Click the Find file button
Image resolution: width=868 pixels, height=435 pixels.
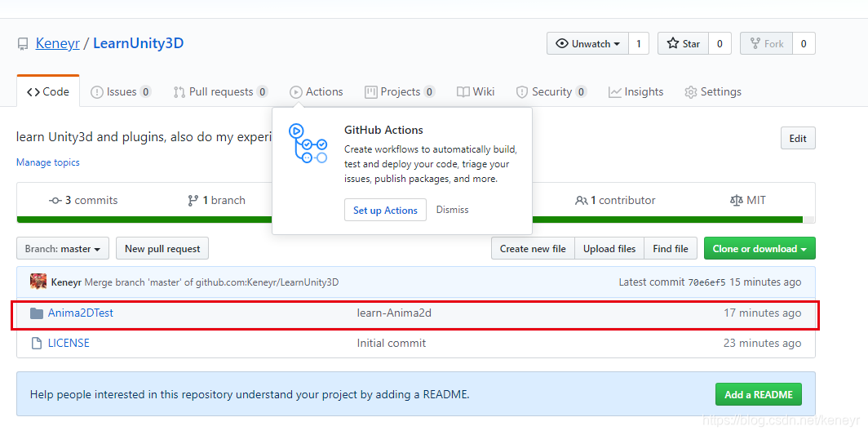671,249
